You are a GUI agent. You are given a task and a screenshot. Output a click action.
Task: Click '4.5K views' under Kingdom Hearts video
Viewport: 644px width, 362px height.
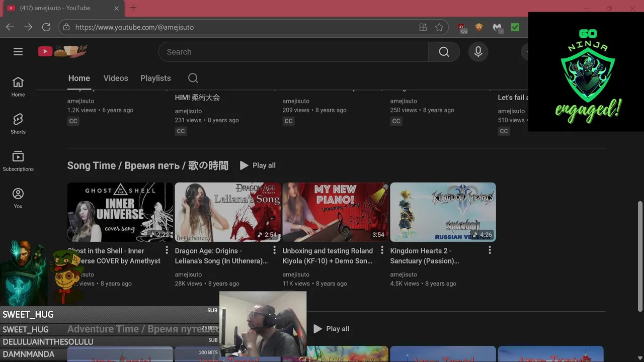pos(405,284)
